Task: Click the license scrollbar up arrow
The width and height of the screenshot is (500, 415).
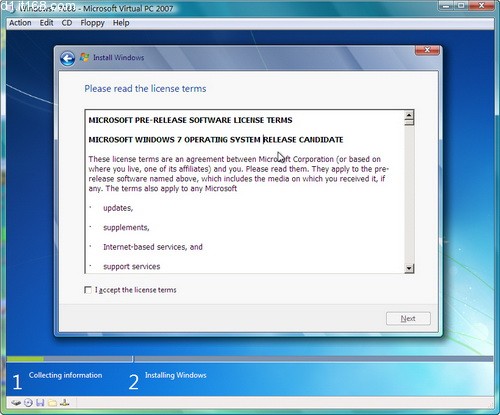Action: click(409, 115)
